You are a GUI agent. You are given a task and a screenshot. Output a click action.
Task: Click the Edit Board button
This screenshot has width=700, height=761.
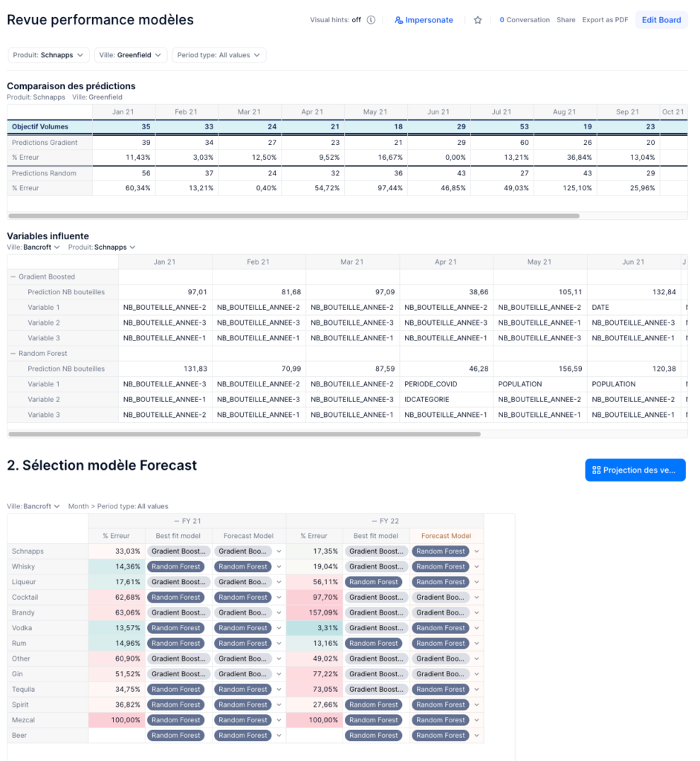(x=661, y=20)
